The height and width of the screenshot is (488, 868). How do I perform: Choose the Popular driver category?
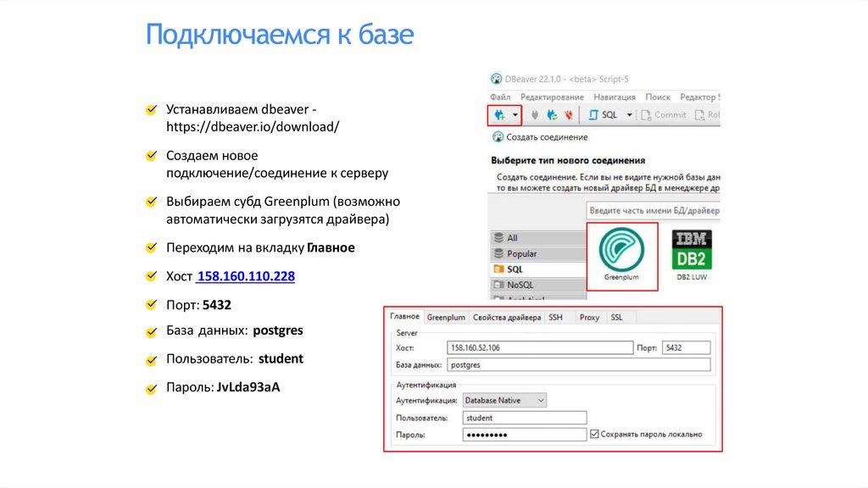pos(520,253)
